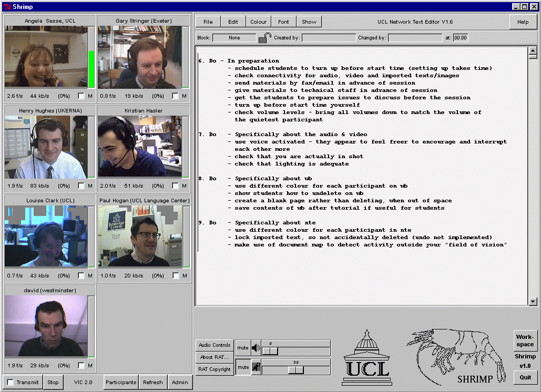Maximize the Shrimp window

[x=525, y=6]
